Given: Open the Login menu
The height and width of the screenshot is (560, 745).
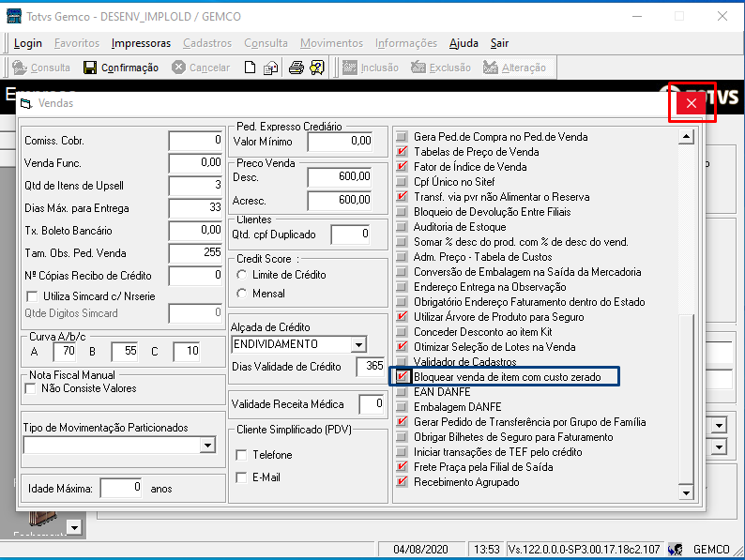Looking at the screenshot, I should pos(28,43).
